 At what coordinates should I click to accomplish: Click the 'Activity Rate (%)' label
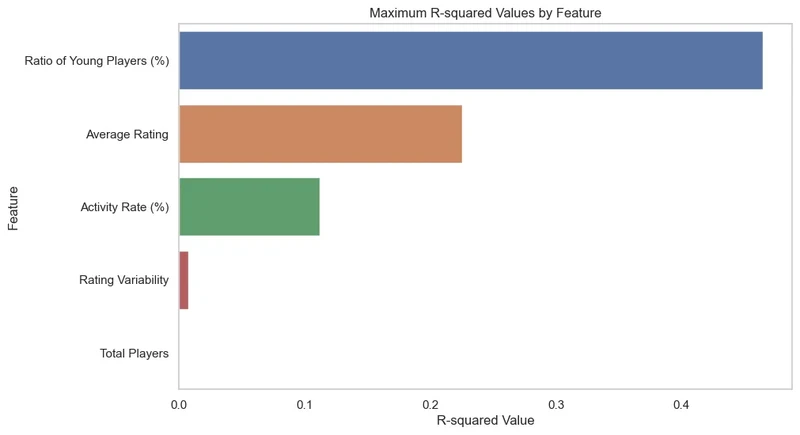pos(124,207)
